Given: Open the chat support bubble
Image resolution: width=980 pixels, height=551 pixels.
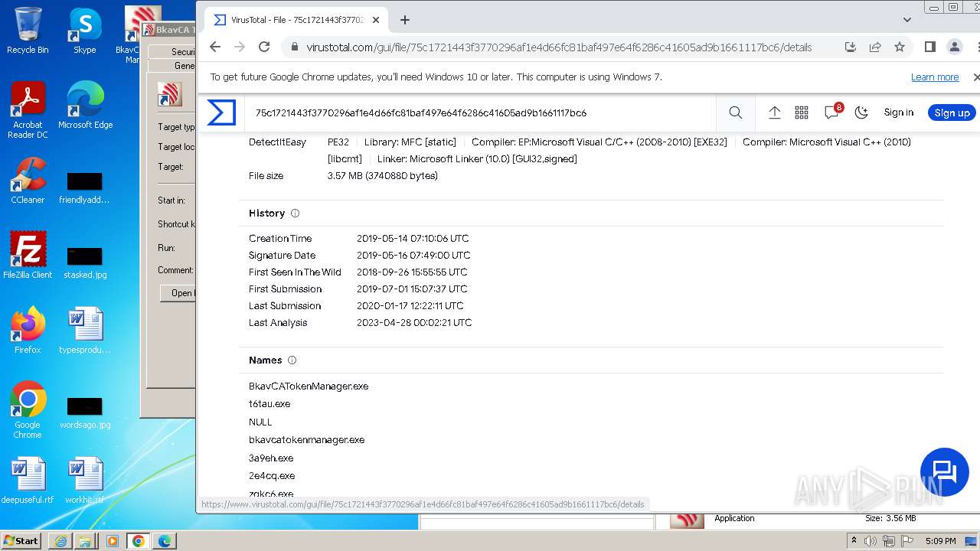Looking at the screenshot, I should 945,472.
